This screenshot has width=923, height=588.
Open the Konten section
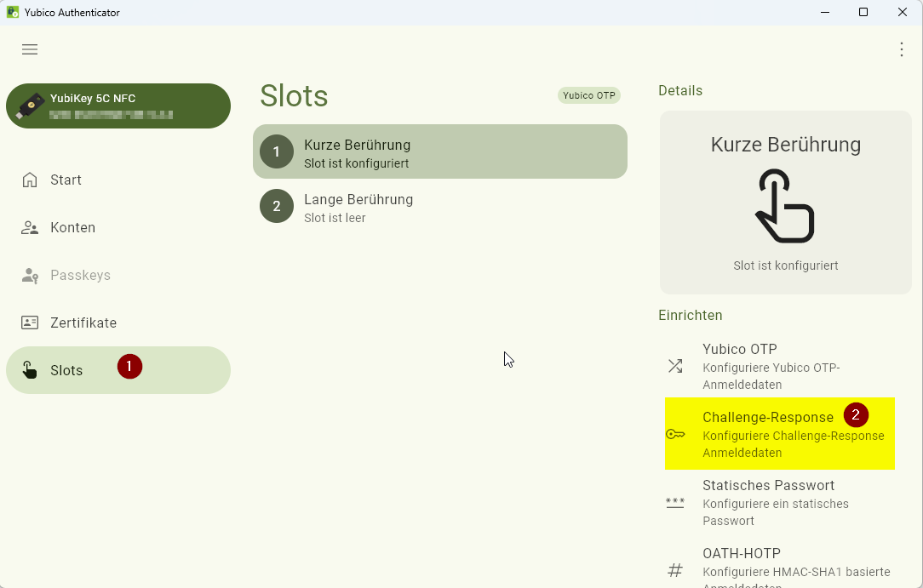point(118,227)
